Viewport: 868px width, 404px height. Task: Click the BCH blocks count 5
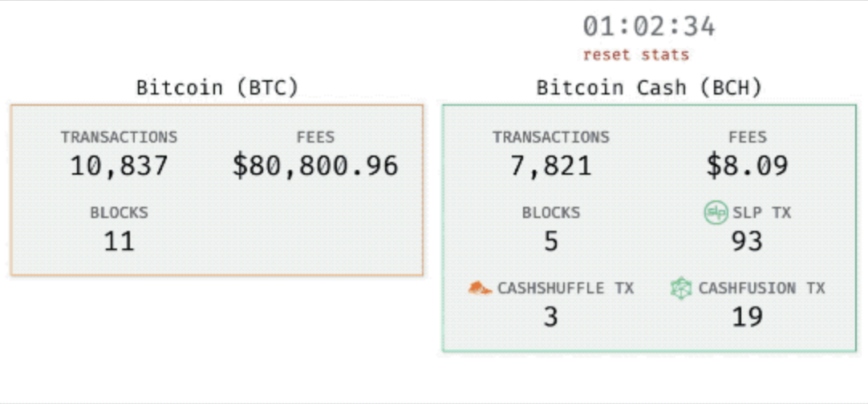pyautogui.click(x=551, y=242)
